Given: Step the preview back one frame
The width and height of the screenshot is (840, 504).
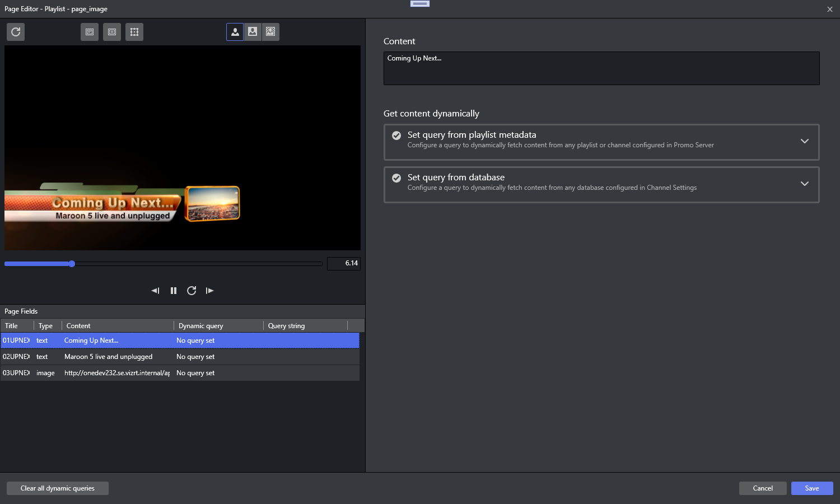Looking at the screenshot, I should pos(155,291).
